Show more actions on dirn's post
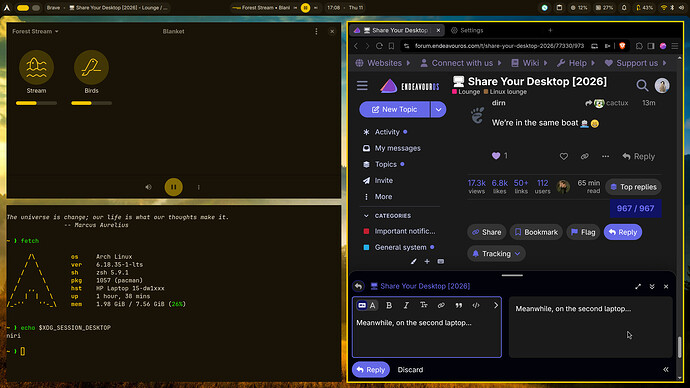The width and height of the screenshot is (690, 388). [606, 156]
